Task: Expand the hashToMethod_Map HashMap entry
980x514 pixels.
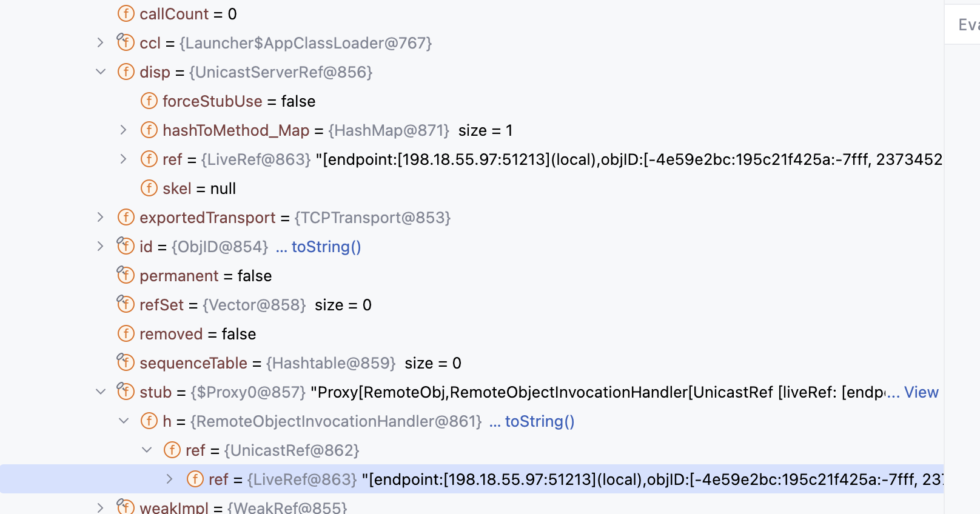Action: [x=124, y=130]
